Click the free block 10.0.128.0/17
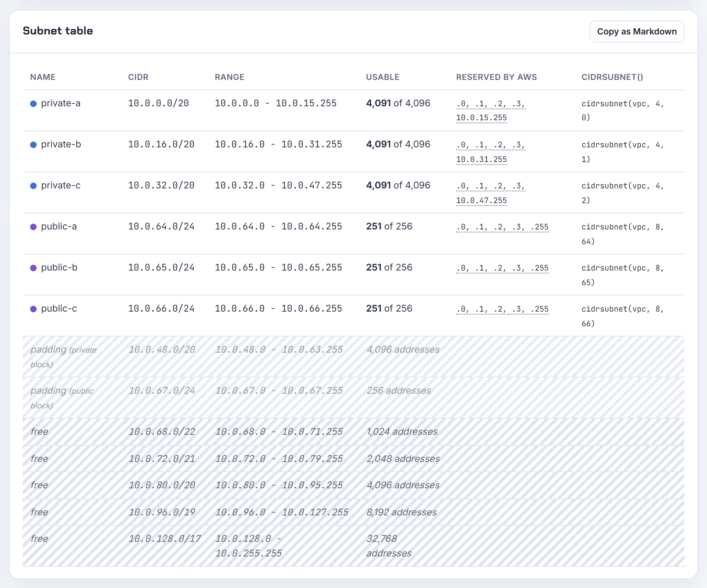 [165, 539]
